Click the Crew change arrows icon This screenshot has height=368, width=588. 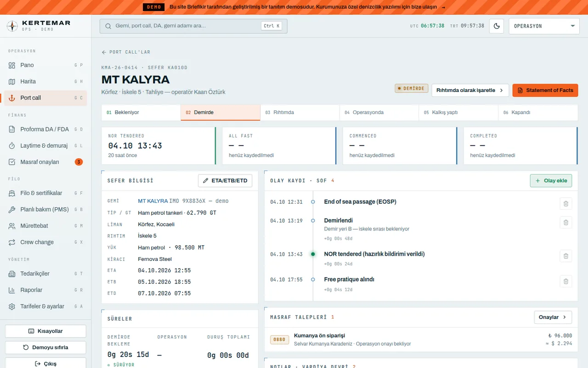pyautogui.click(x=12, y=242)
